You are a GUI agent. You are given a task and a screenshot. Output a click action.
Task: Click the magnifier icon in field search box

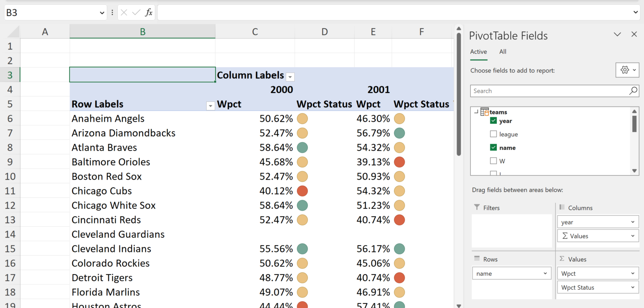[633, 91]
